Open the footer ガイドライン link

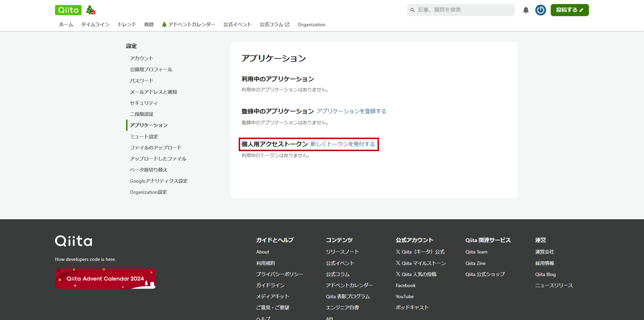coord(270,285)
